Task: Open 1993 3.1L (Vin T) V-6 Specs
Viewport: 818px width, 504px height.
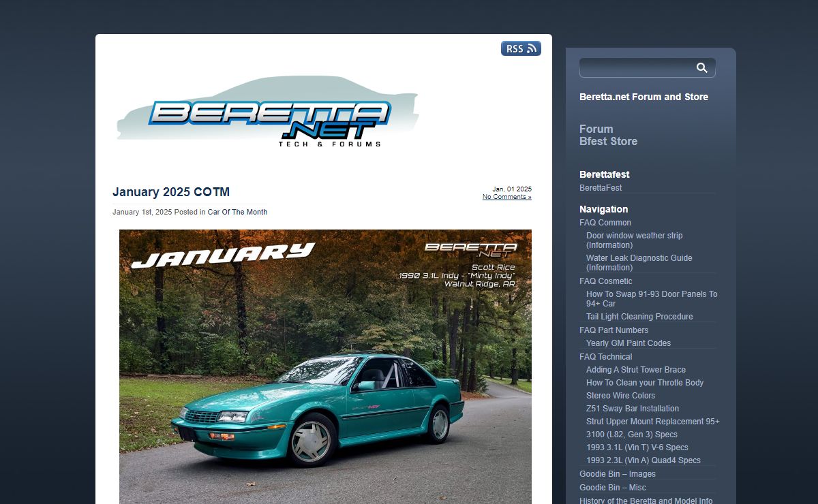Action: coord(637,447)
